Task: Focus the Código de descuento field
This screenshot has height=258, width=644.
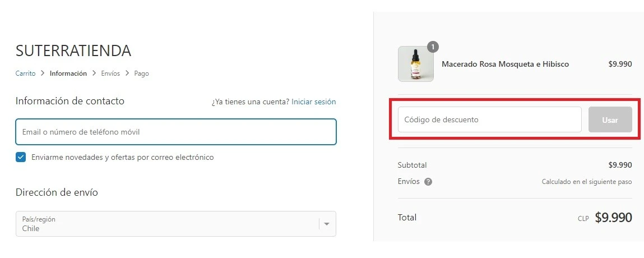Action: tap(489, 119)
